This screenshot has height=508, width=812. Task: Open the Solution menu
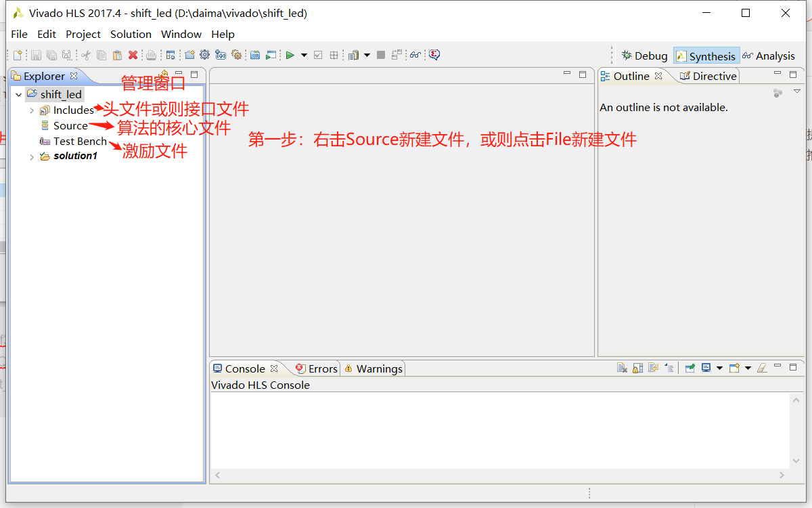pos(131,34)
